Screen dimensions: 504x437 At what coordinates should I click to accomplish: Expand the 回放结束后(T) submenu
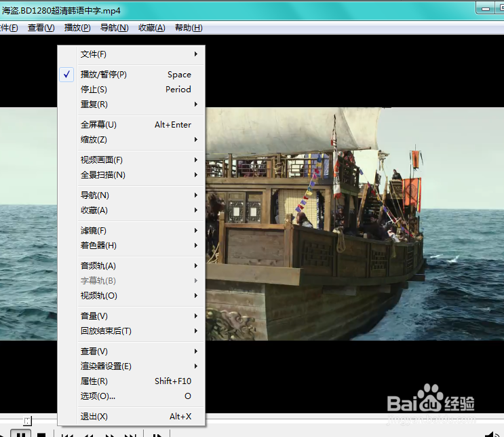[x=131, y=331]
